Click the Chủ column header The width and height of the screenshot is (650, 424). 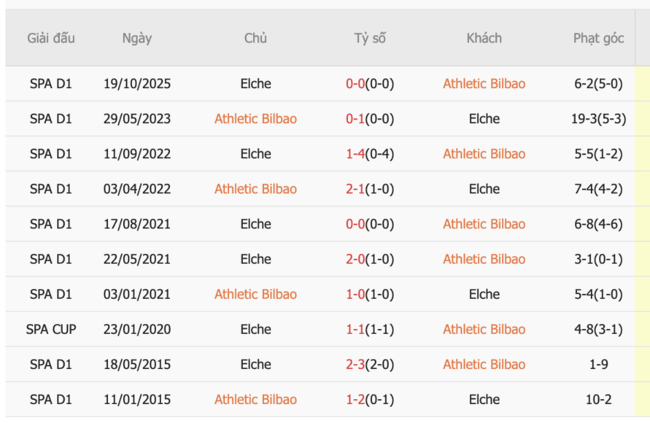click(x=255, y=38)
